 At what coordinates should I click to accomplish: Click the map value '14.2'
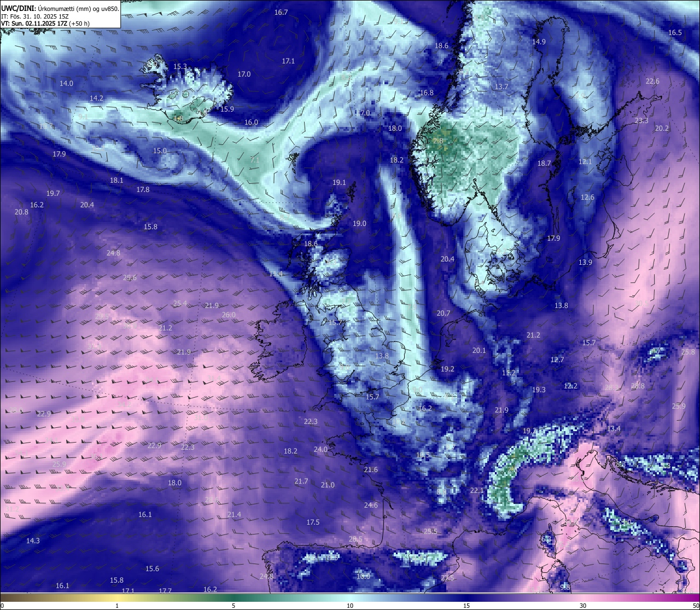[x=96, y=98]
